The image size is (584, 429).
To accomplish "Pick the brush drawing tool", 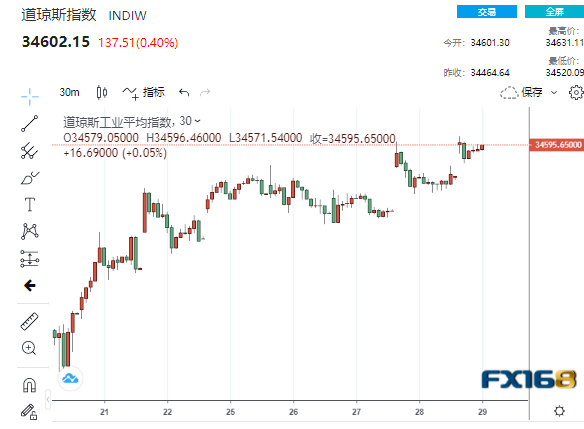I will click(x=30, y=178).
